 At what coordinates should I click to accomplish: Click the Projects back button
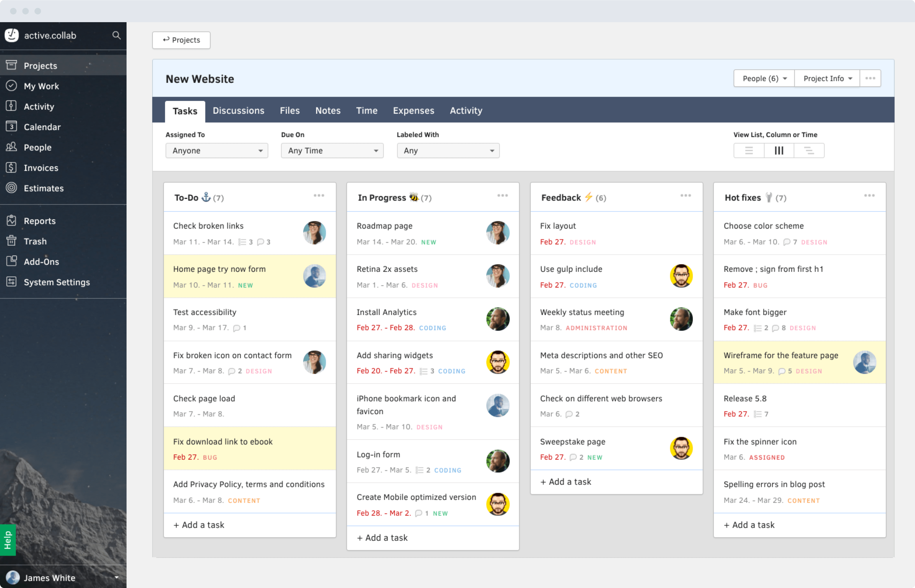[181, 40]
